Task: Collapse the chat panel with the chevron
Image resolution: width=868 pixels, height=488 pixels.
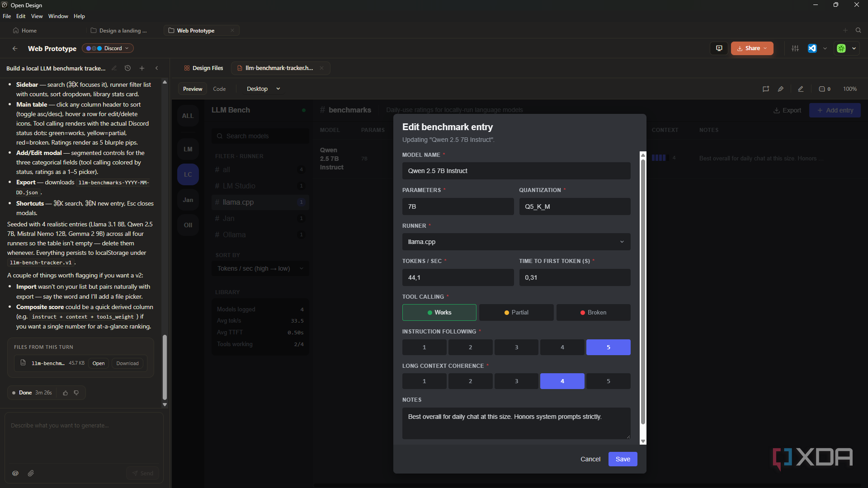Action: point(157,68)
